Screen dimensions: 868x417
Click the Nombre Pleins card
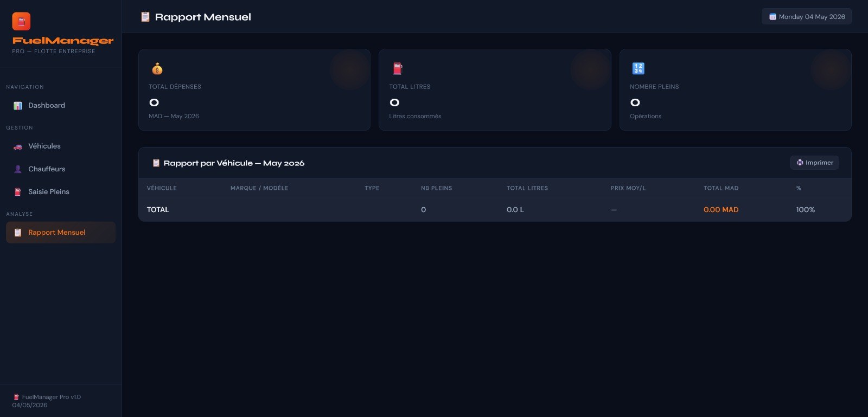point(736,90)
